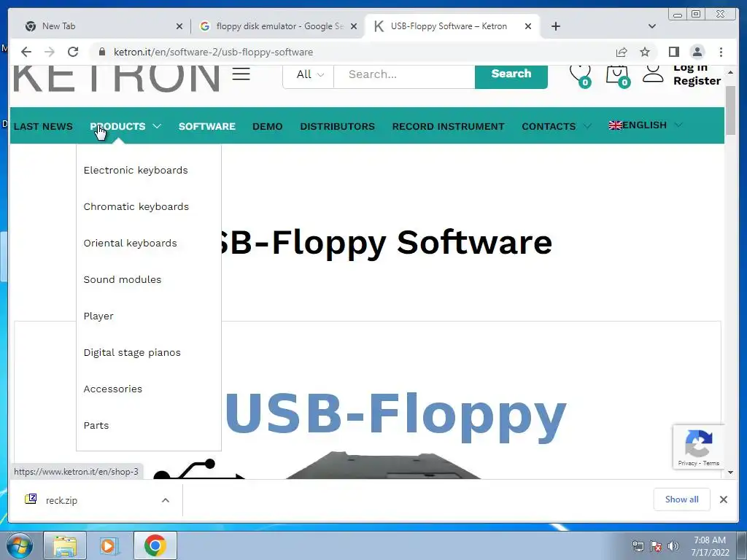Screen dimensions: 747x560
Task: Go back to previous page
Action: 26,52
